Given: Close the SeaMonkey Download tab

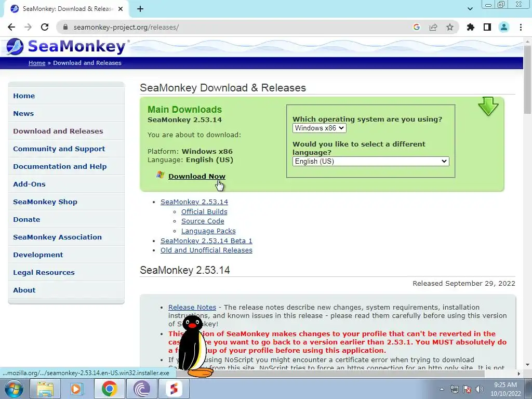Looking at the screenshot, I should click(121, 9).
